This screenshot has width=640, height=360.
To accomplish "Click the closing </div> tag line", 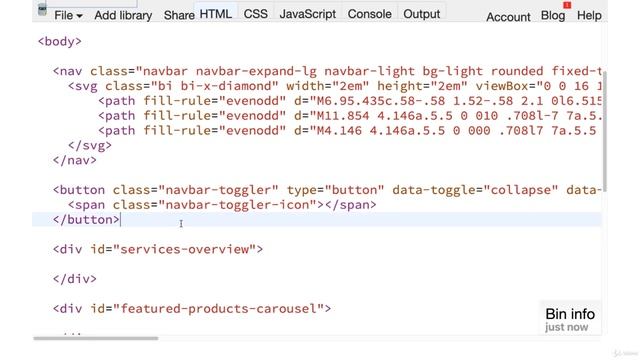I will [x=75, y=279].
